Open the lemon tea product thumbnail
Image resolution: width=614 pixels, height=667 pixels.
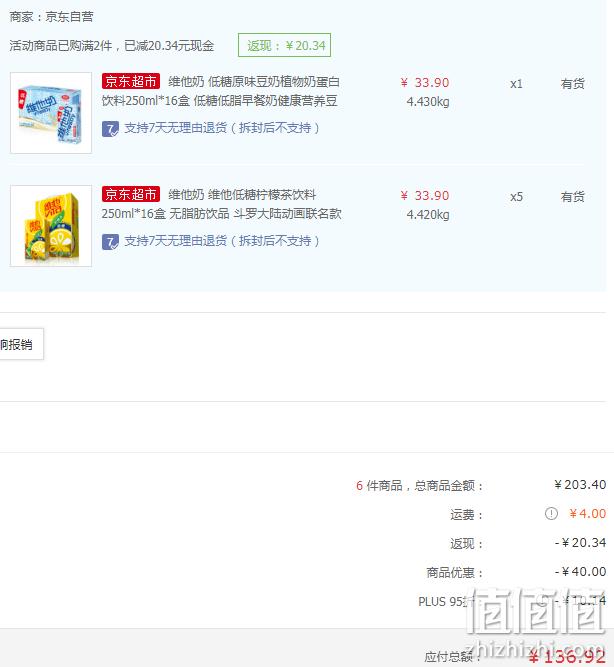(x=51, y=226)
